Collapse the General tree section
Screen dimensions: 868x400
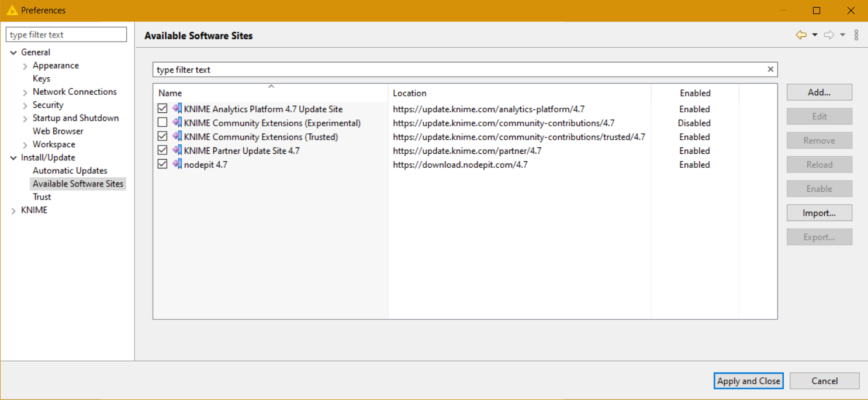13,53
